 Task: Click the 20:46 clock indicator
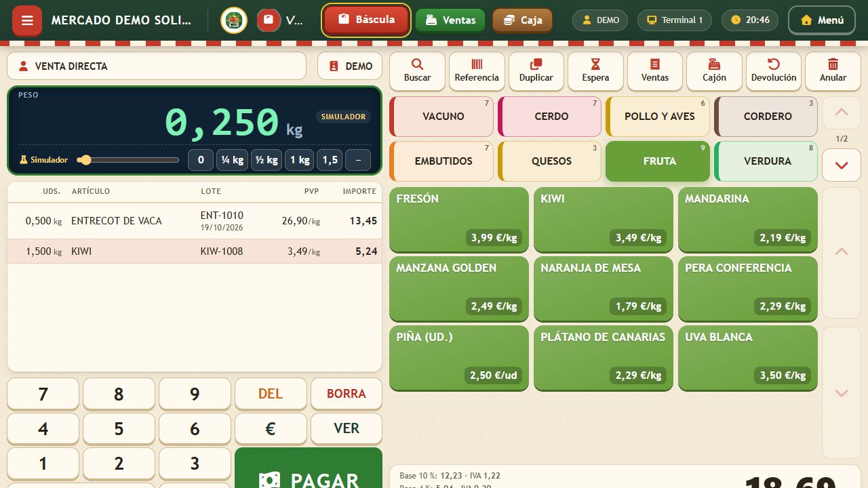[x=750, y=20]
